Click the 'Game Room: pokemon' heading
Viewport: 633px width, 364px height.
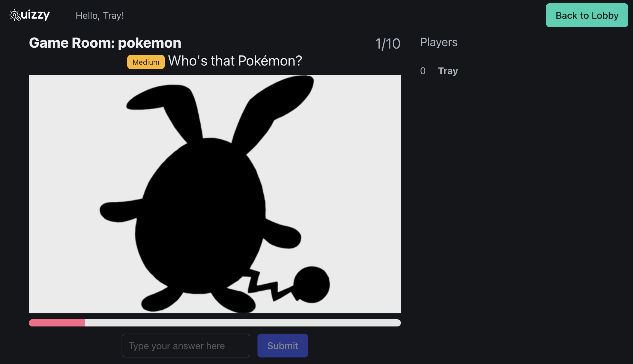click(105, 43)
